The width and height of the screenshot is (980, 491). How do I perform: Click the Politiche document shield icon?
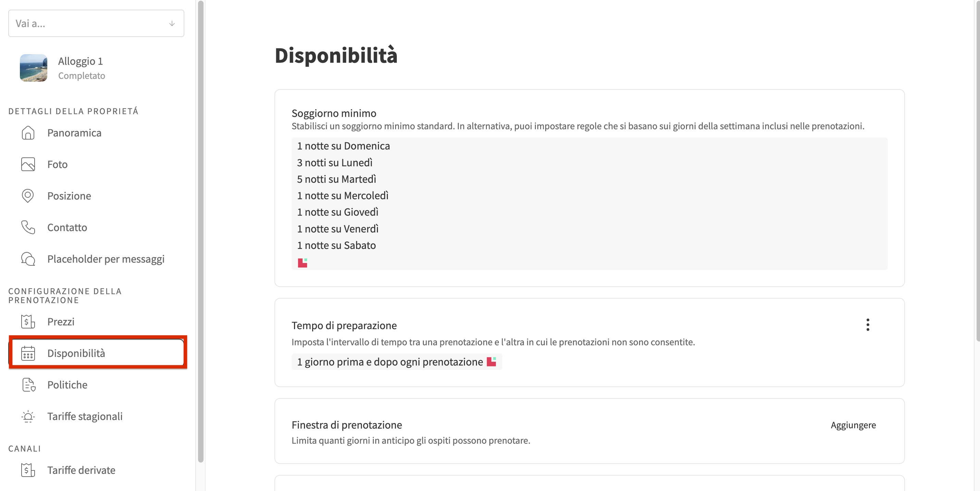coord(28,385)
